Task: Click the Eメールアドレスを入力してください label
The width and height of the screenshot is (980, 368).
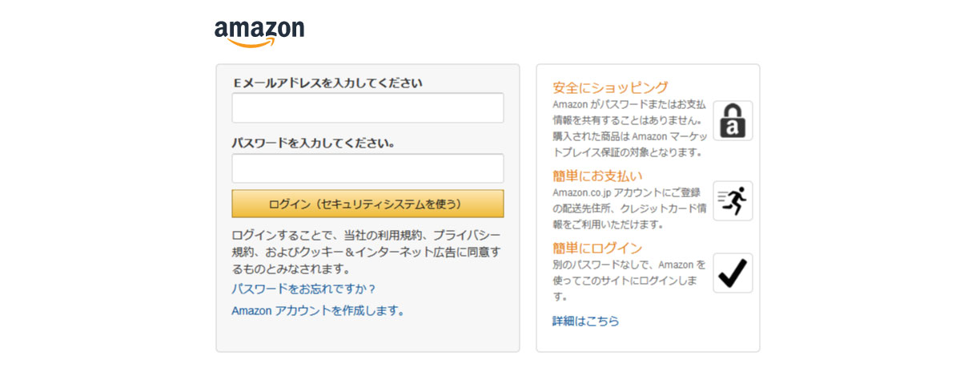Action: click(x=327, y=82)
